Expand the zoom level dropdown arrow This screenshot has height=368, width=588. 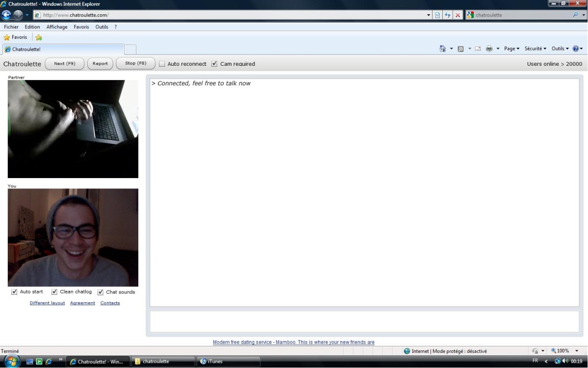pyautogui.click(x=577, y=351)
